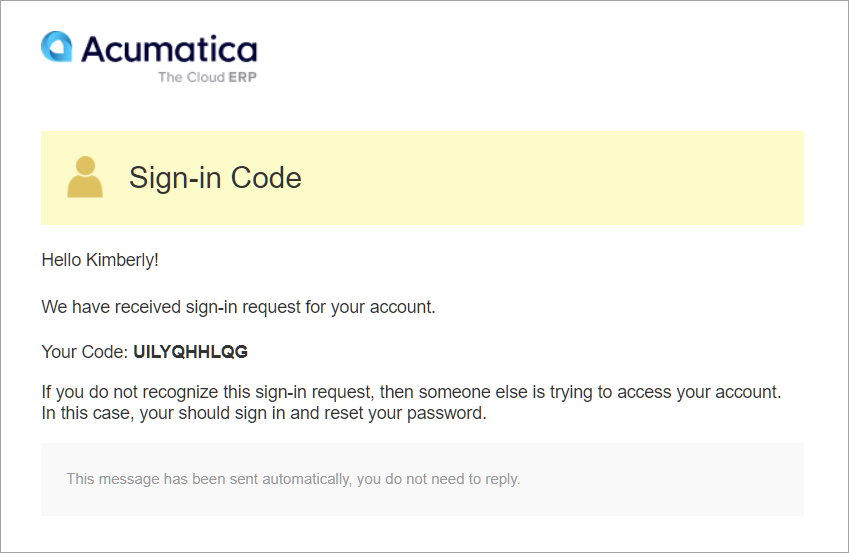Click the bold "ERP" word under logo
The height and width of the screenshot is (553, 849).
click(242, 77)
